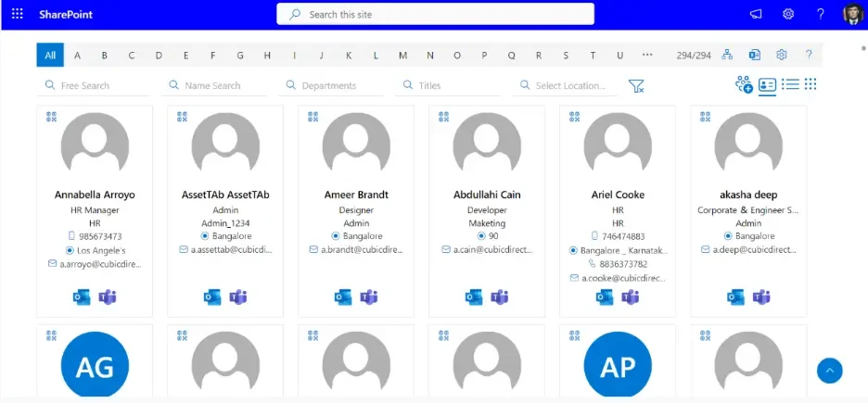The image size is (868, 403).
Task: Expand more letters with the ellipsis
Action: (x=647, y=55)
